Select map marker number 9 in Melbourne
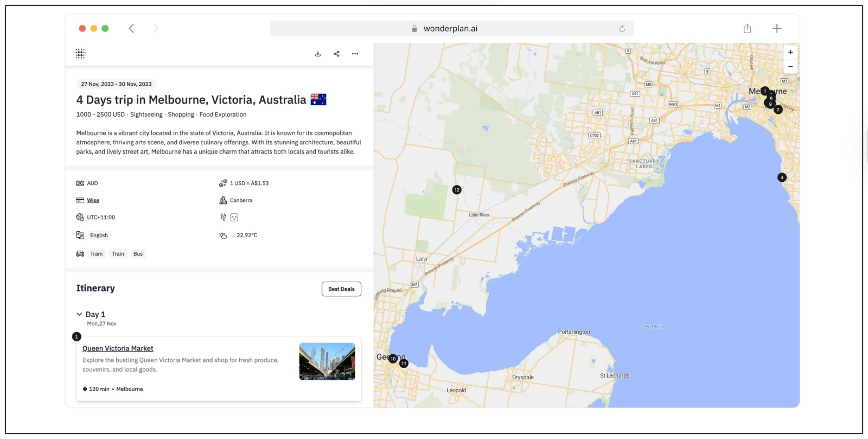The image size is (868, 439). (770, 104)
